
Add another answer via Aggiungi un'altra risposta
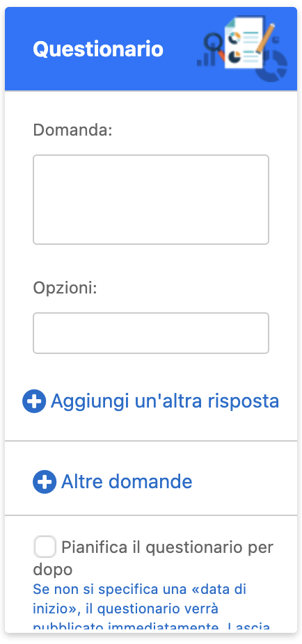tap(151, 401)
